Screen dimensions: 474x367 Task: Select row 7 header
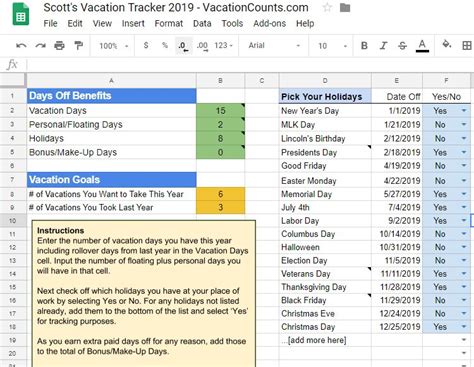[12, 180]
